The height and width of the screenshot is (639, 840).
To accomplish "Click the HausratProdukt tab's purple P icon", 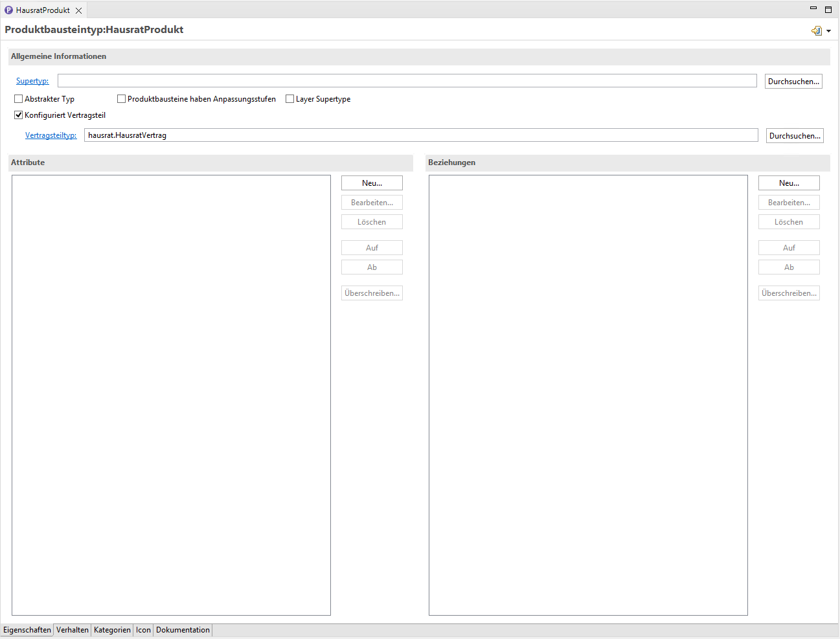I will (8, 10).
